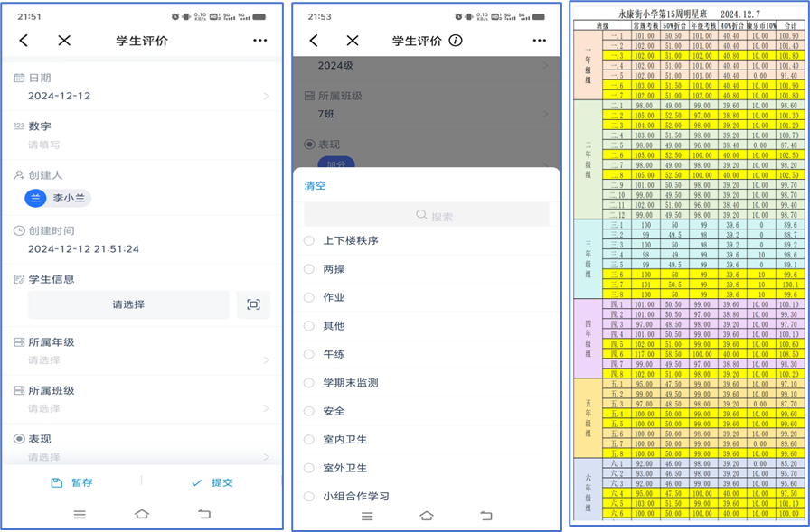Viewport: 810px width, 532px height.
Task: Tap the 数字 请填写 input field
Action: coord(145,145)
